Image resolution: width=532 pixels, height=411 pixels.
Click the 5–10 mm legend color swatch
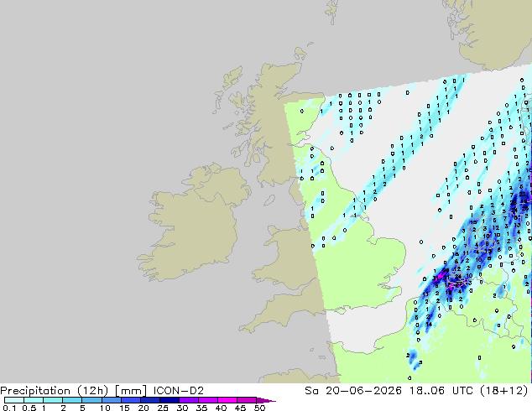[91, 400]
